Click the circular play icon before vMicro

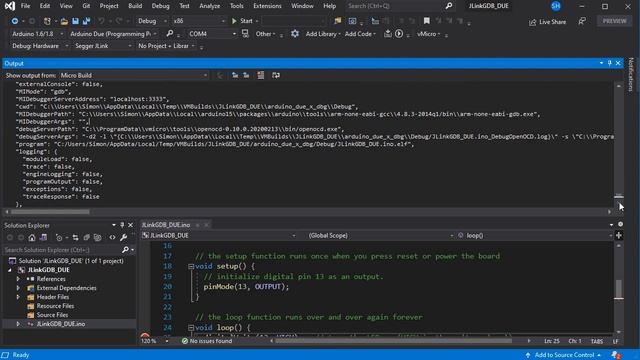[x=399, y=34]
